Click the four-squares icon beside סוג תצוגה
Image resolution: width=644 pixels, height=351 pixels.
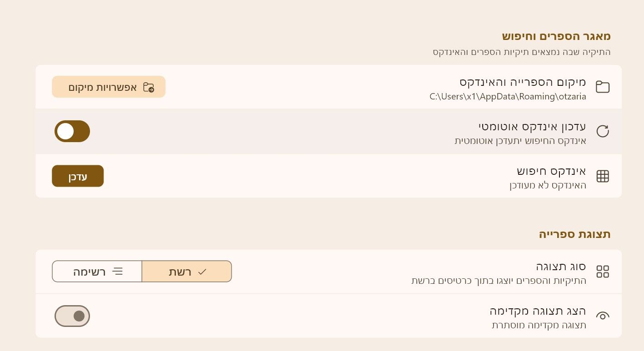point(602,272)
